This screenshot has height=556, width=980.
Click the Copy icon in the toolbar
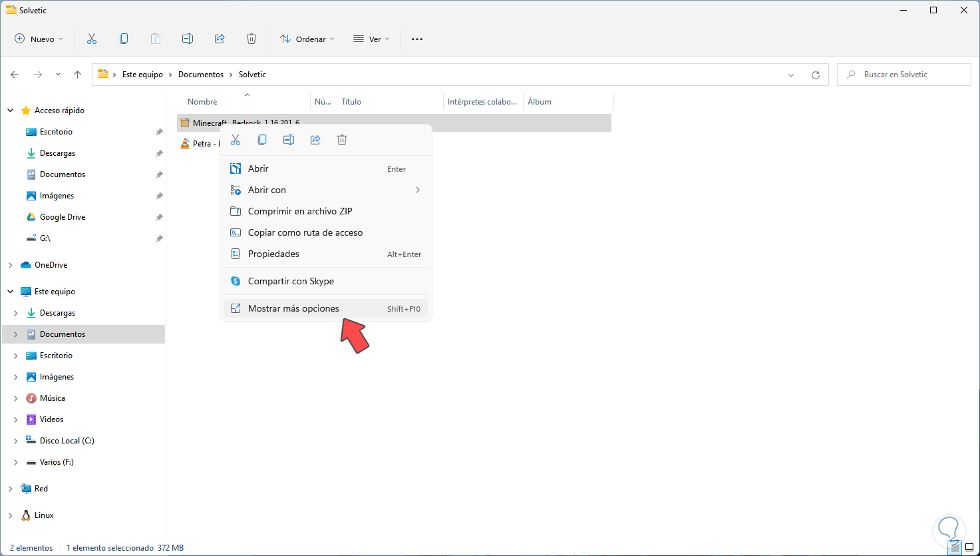pyautogui.click(x=124, y=39)
